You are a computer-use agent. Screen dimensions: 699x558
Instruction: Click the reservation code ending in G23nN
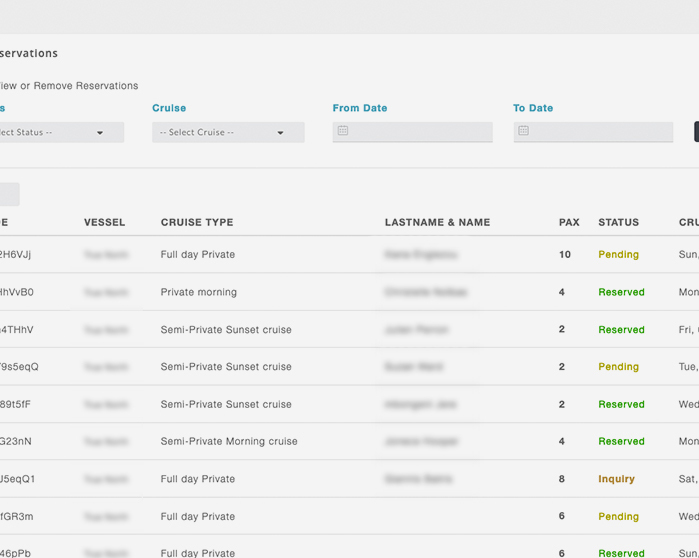[16, 441]
